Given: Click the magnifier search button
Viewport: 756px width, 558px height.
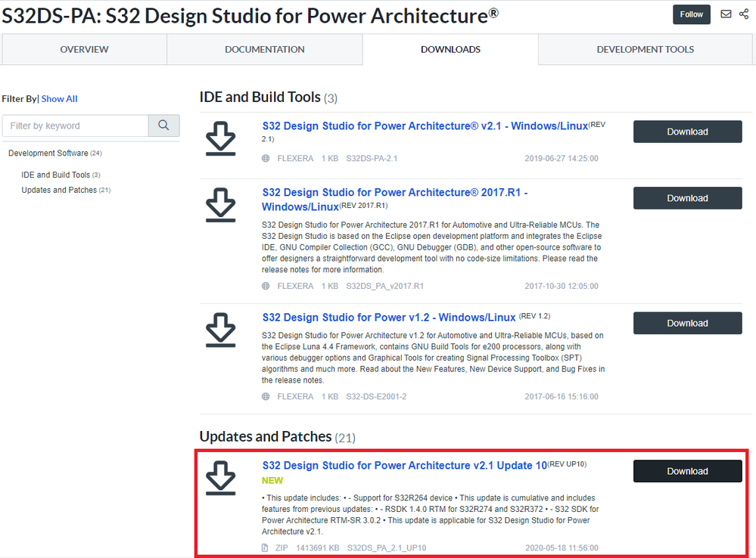Looking at the screenshot, I should pyautogui.click(x=164, y=126).
